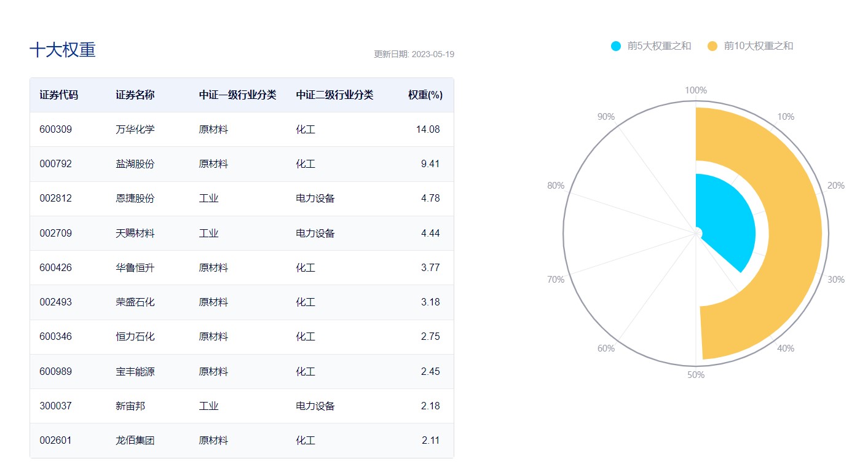Click 电力设备 in the 新宙邦 row
This screenshot has height=472, width=868.
click(x=315, y=406)
